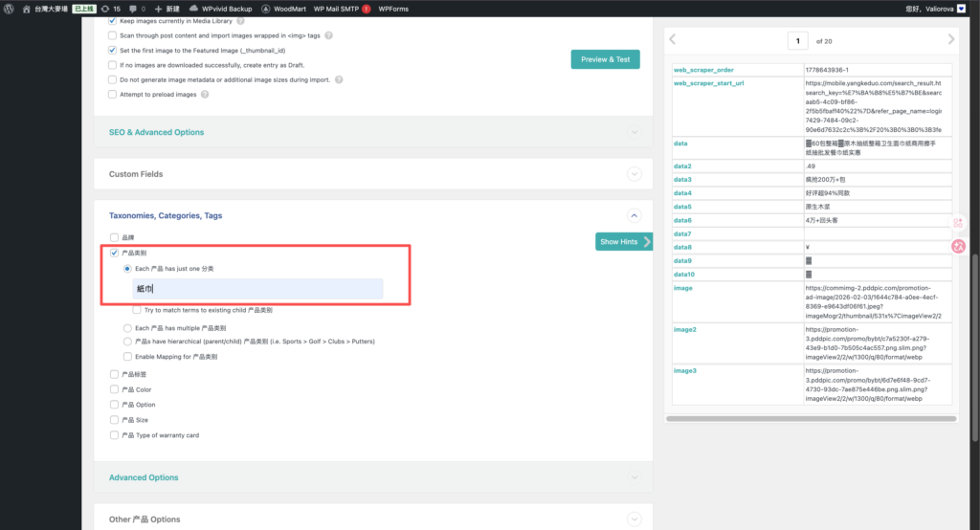Screen dimensions: 980x530
Task: Click the record number field showing 1
Action: point(797,41)
